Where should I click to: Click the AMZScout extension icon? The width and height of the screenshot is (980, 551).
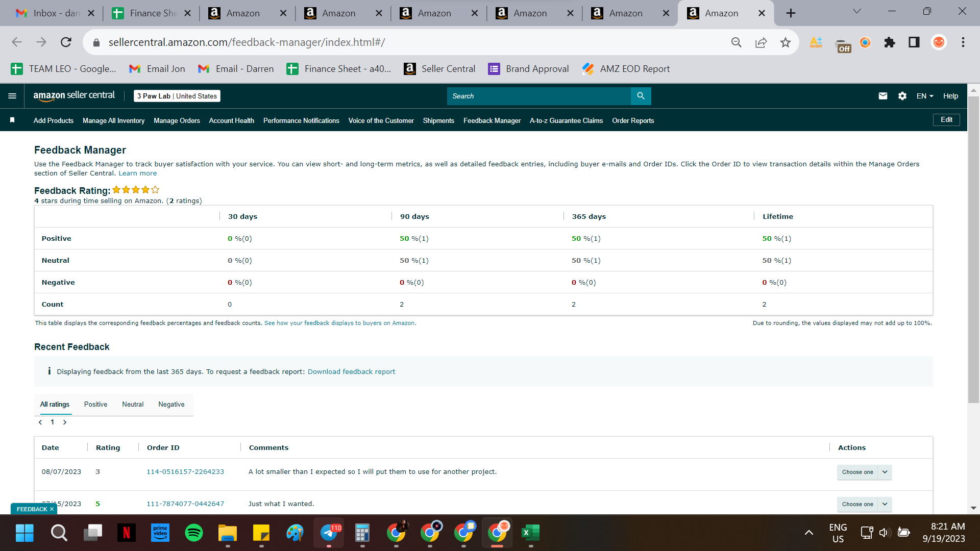816,42
